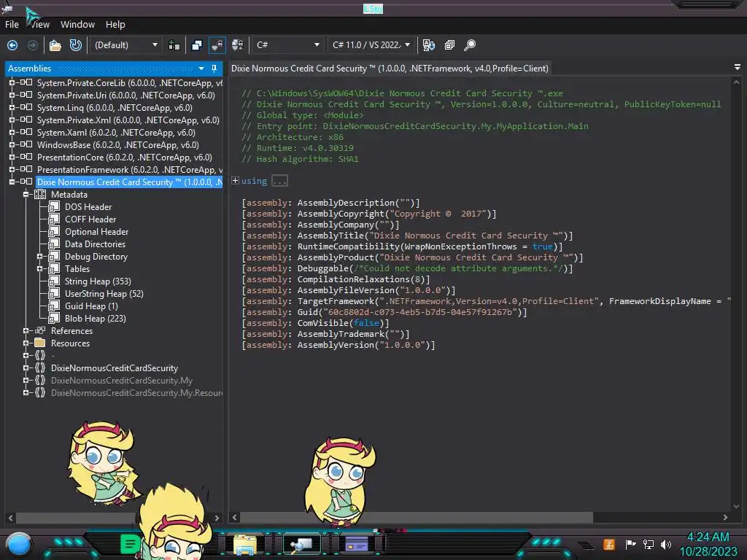Open the credit card app taskbar icon

tap(356, 544)
